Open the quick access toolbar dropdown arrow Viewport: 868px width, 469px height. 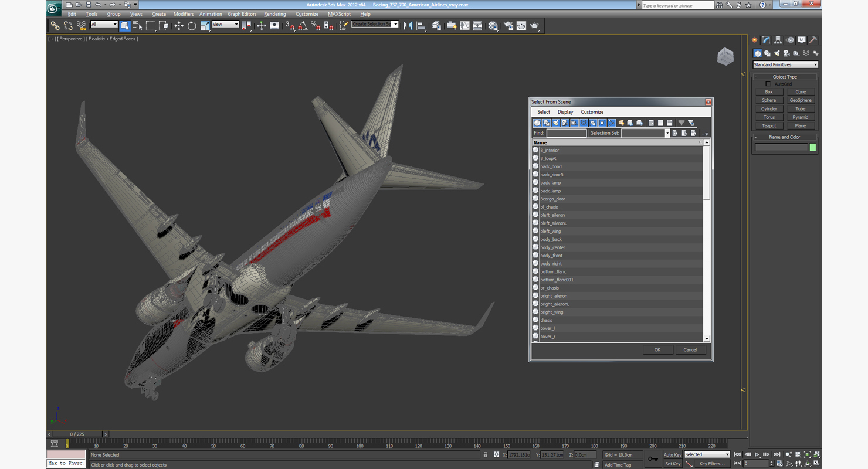pos(135,5)
